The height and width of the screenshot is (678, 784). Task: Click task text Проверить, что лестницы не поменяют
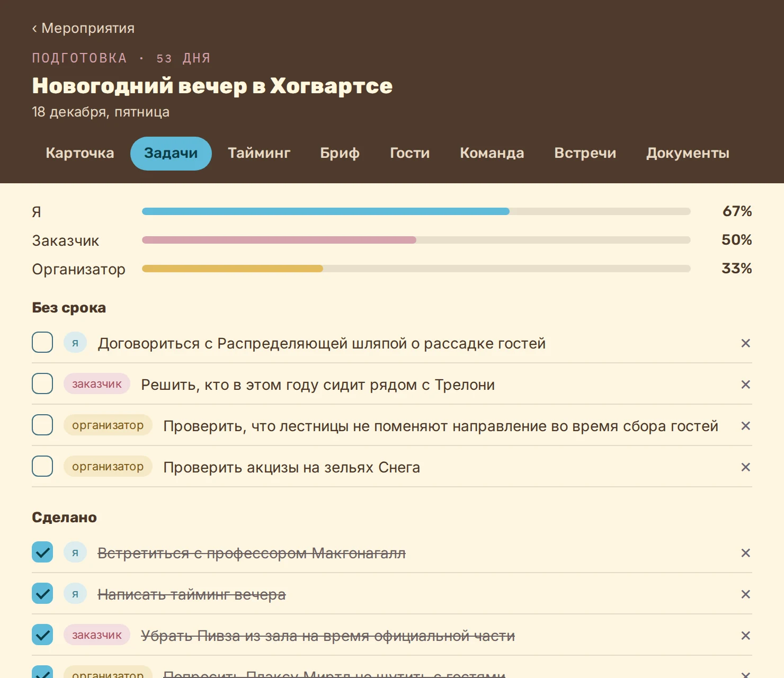coord(441,426)
